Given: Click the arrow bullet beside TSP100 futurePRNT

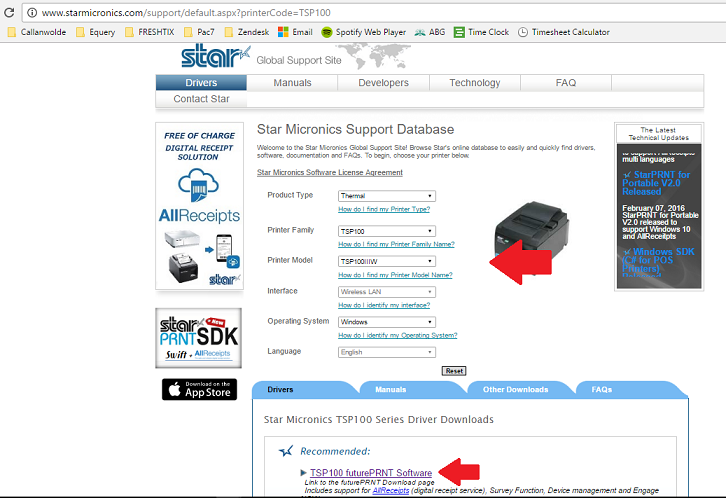Looking at the screenshot, I should click(303, 473).
